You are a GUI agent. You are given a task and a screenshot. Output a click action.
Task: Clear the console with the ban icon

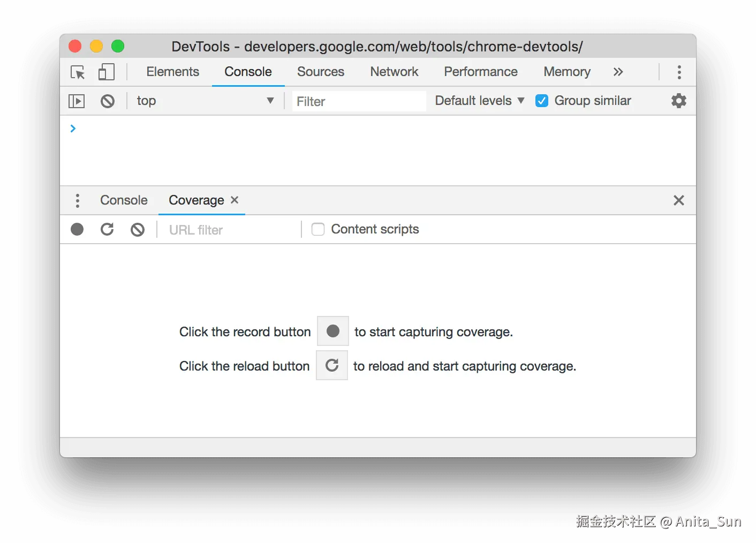pos(108,101)
